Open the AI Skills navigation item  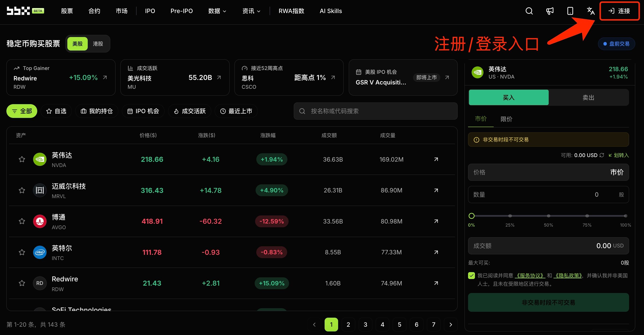click(331, 11)
